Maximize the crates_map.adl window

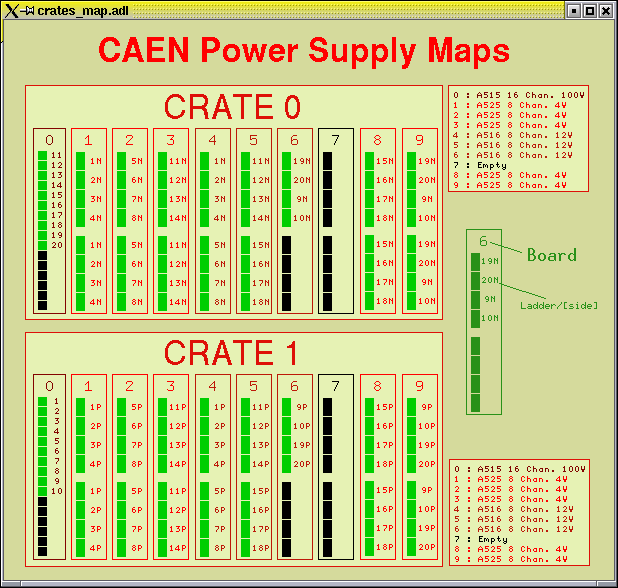590,11
